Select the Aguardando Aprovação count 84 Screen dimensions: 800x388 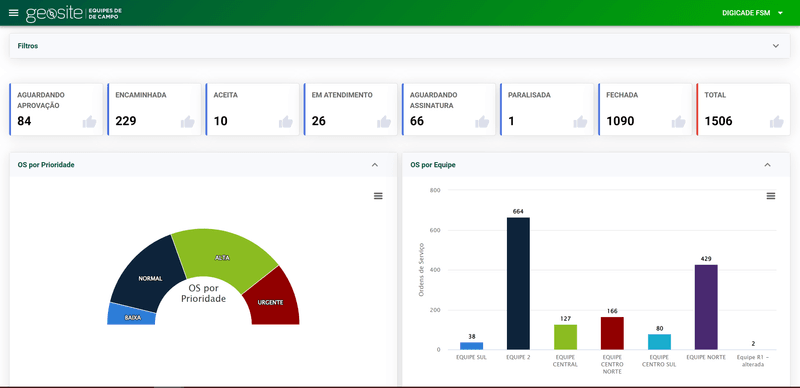(x=24, y=122)
